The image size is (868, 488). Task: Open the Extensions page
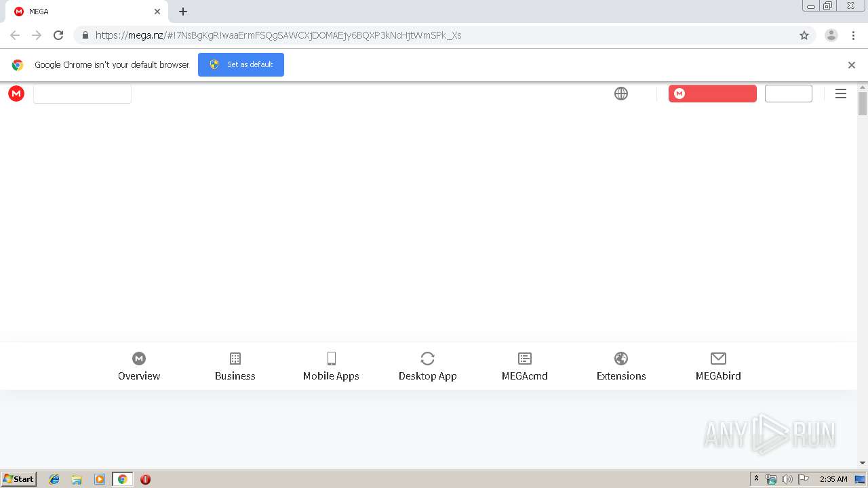621,367
